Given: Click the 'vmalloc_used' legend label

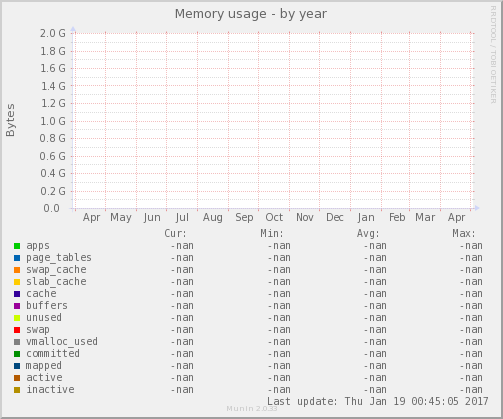Looking at the screenshot, I should point(62,342).
